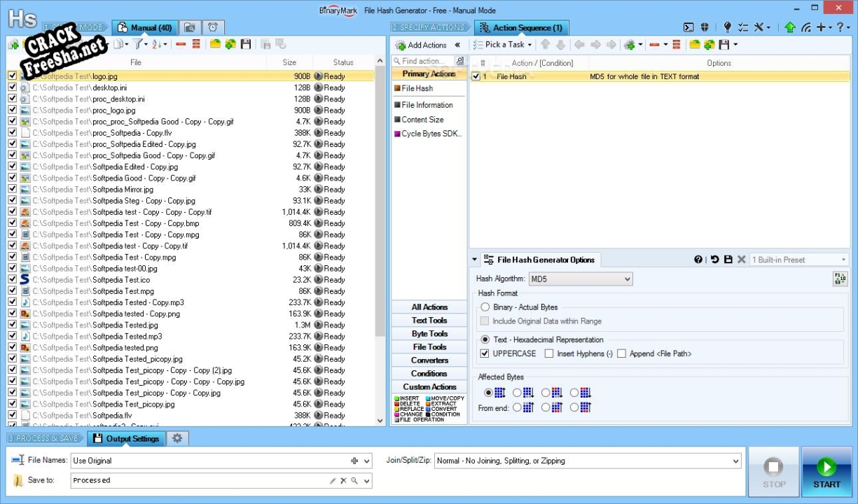Enable the Insert Hyphens checkbox
858x504 pixels.
[549, 353]
